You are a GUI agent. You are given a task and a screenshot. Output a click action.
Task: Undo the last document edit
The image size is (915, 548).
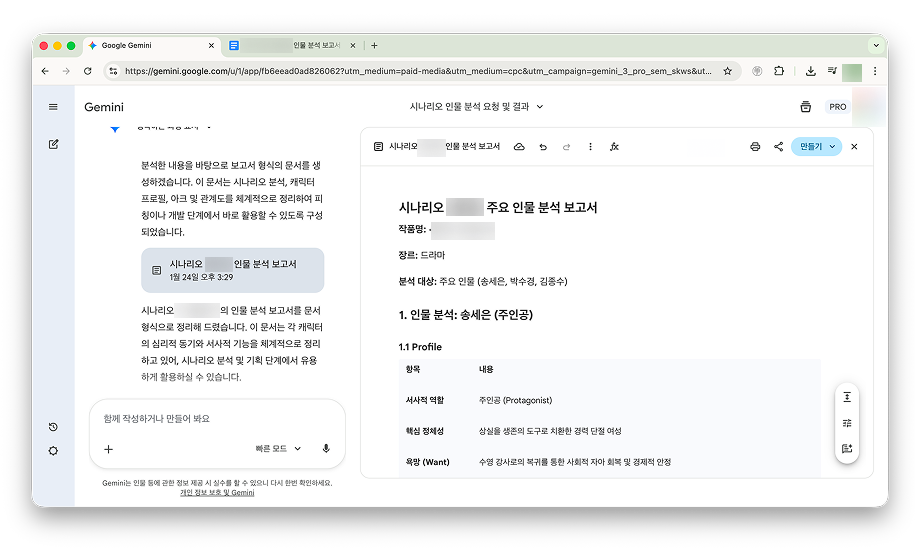pyautogui.click(x=543, y=146)
